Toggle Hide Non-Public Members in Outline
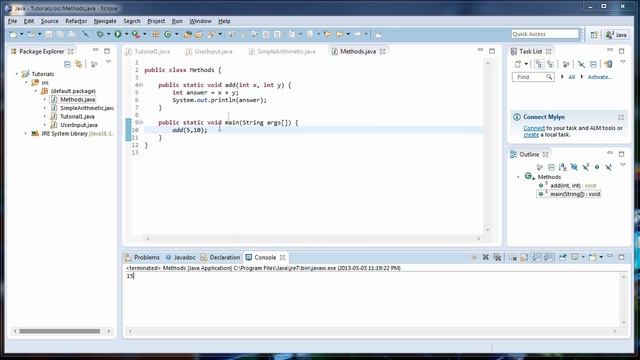This screenshot has height=360, width=640. [x=597, y=167]
